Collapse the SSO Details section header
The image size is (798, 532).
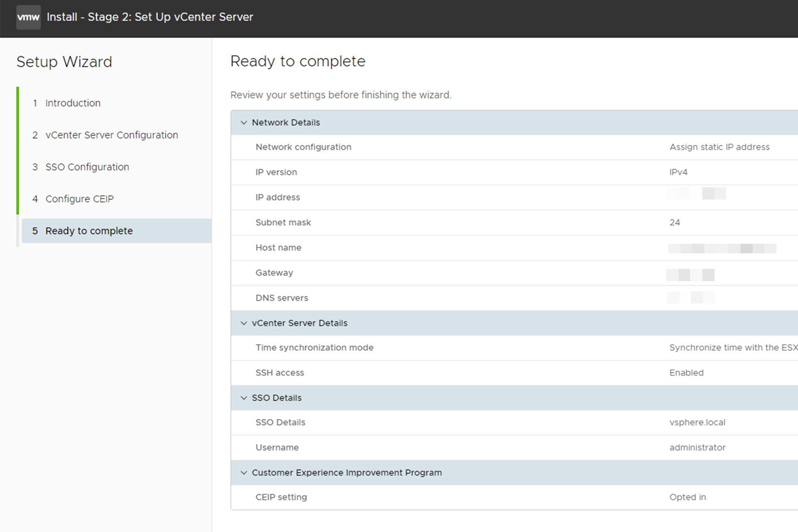[x=244, y=398]
